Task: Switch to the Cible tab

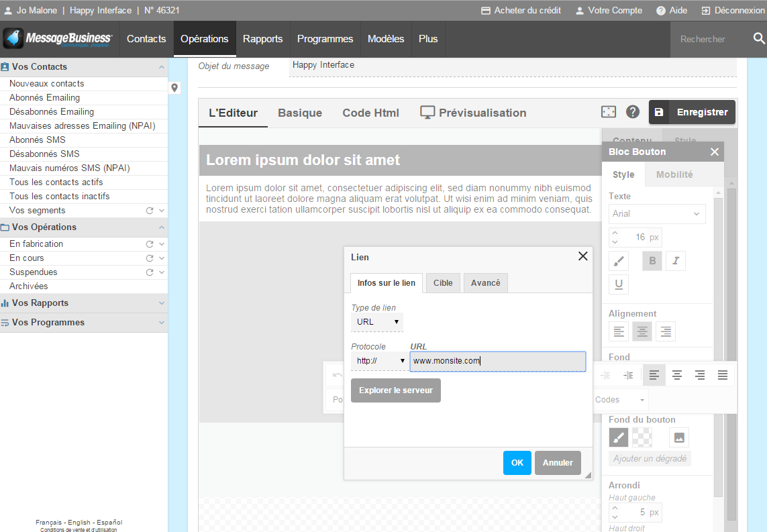Action: pos(443,282)
